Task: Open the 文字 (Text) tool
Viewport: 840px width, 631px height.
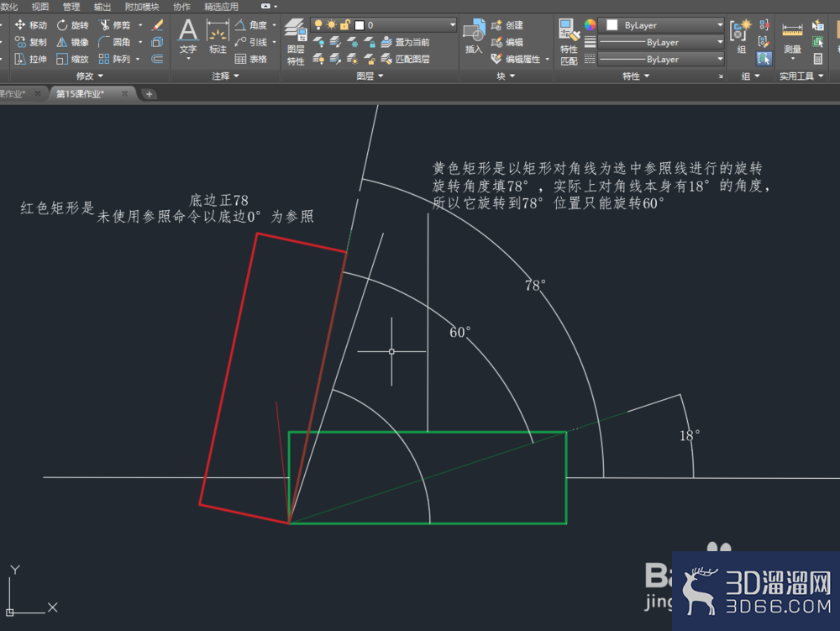Action: pyautogui.click(x=188, y=36)
